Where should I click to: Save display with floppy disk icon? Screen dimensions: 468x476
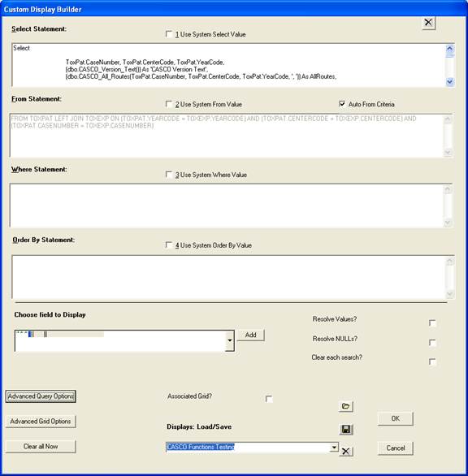(x=346, y=429)
